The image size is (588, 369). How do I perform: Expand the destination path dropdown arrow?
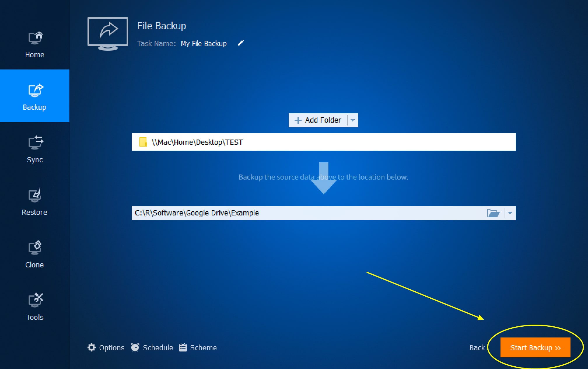pyautogui.click(x=510, y=213)
